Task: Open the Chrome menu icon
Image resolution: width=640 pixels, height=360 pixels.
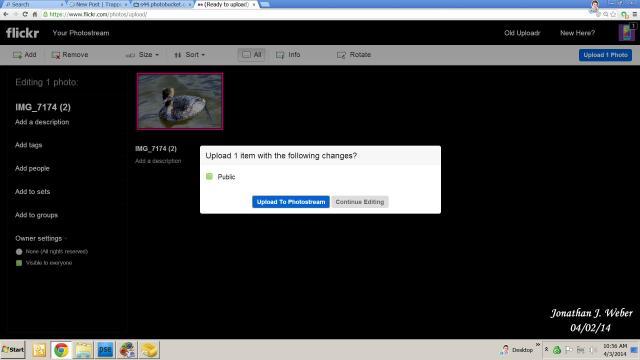Action: pyautogui.click(x=635, y=14)
